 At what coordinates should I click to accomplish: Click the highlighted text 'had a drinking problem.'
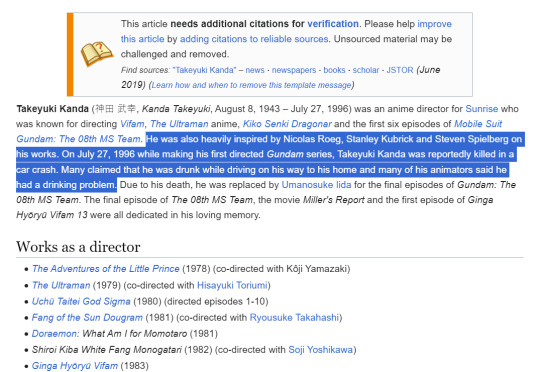66,185
